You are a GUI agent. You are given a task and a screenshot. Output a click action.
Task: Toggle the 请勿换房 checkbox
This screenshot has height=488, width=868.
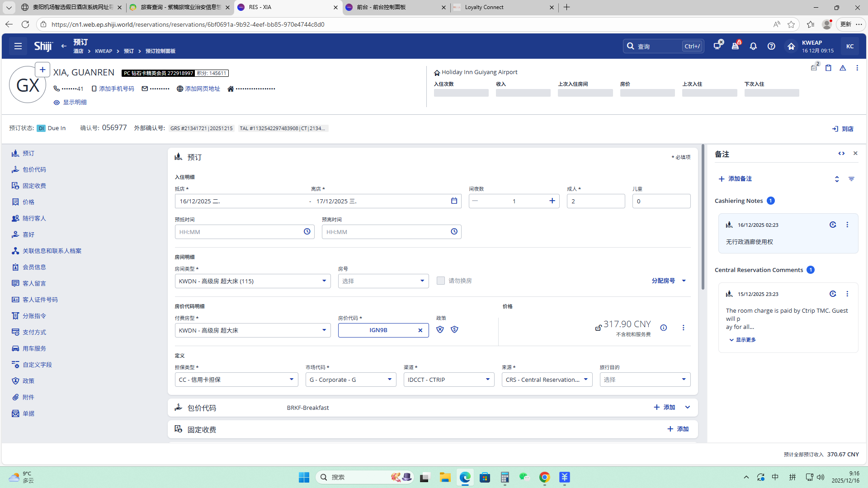tap(441, 281)
